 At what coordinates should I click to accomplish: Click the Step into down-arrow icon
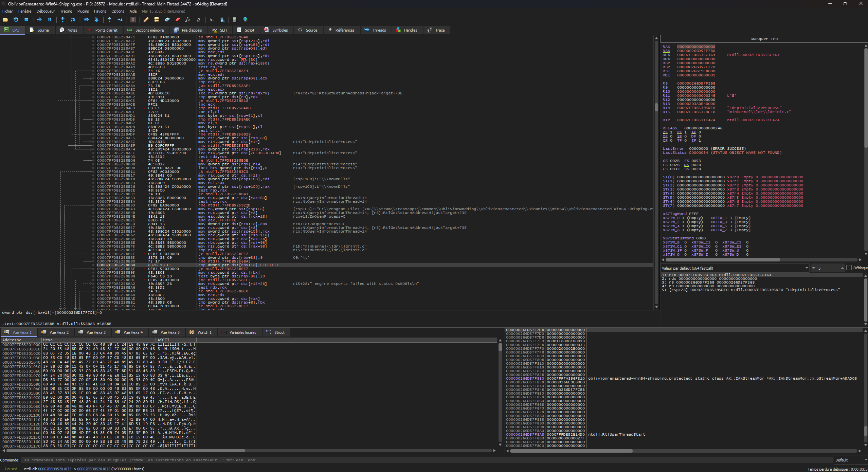click(x=62, y=20)
